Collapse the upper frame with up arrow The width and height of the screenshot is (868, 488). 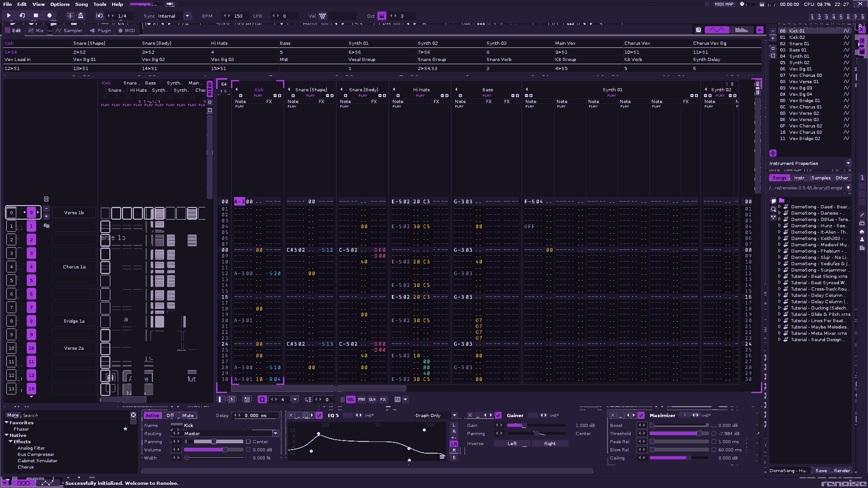[760, 30]
